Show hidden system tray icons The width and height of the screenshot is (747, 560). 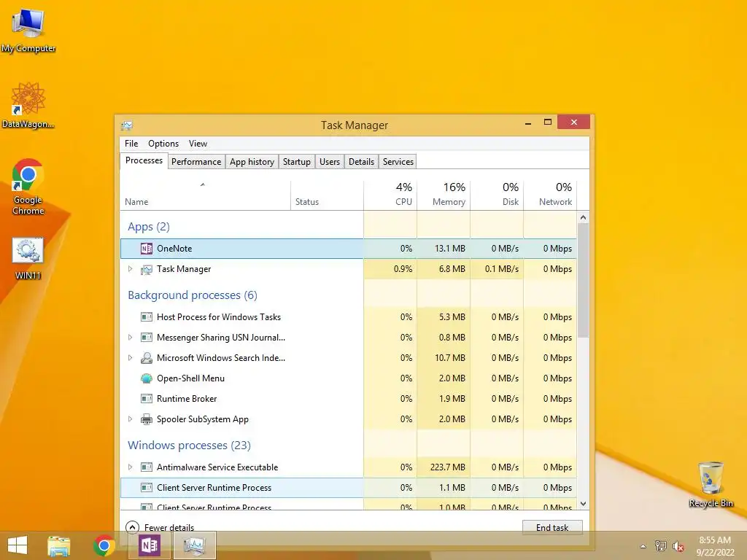[x=643, y=547]
